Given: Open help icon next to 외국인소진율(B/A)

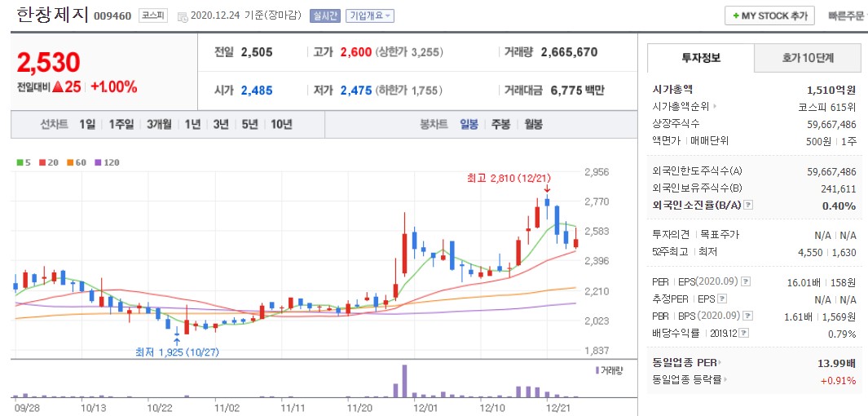Looking at the screenshot, I should pos(748,205).
